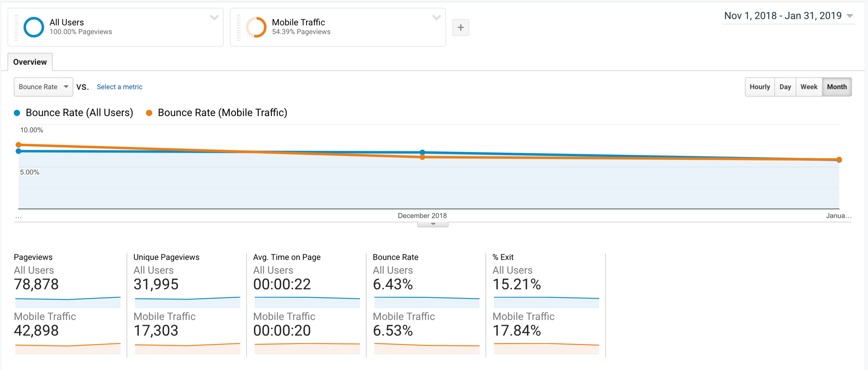Grab the Mobile Traffic segment drag handle
The image size is (868, 370).
(239, 27)
